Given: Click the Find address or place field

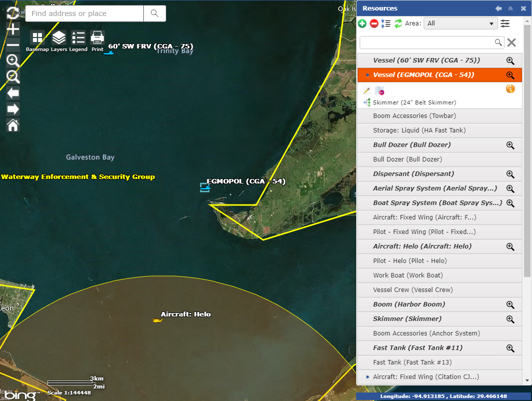Looking at the screenshot, I should click(x=85, y=13).
